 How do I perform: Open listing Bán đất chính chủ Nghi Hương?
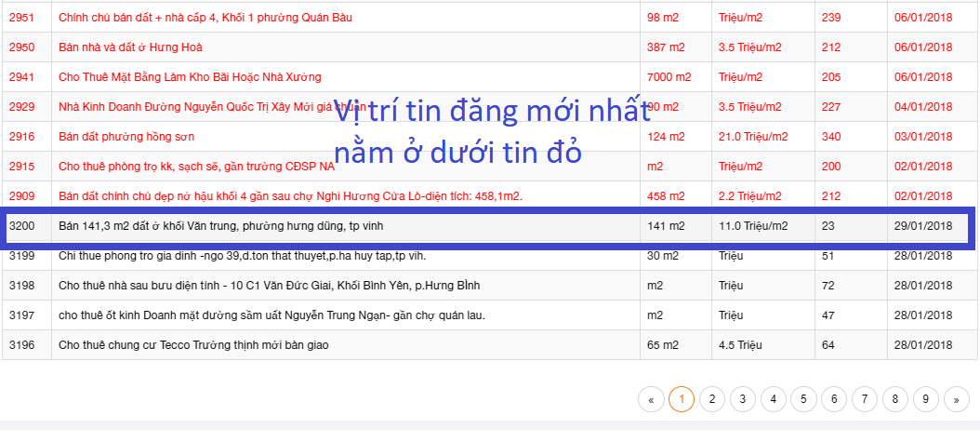(x=290, y=196)
